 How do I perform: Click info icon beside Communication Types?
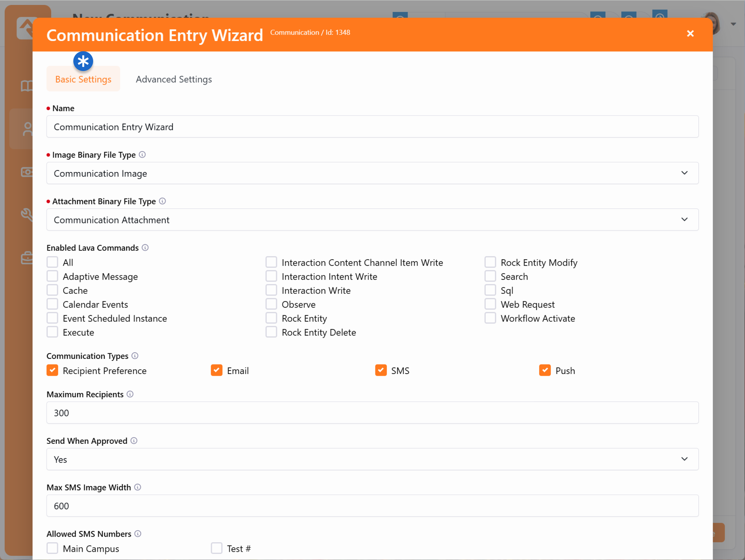pos(135,356)
